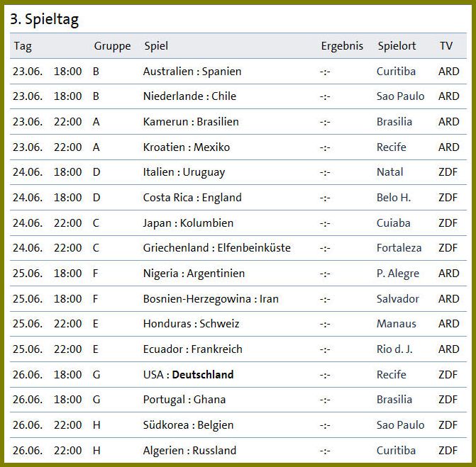Screen dimensions: 476x467
Task: Click the Griechenland : Elfenbeinküste match
Action: pyautogui.click(x=217, y=248)
